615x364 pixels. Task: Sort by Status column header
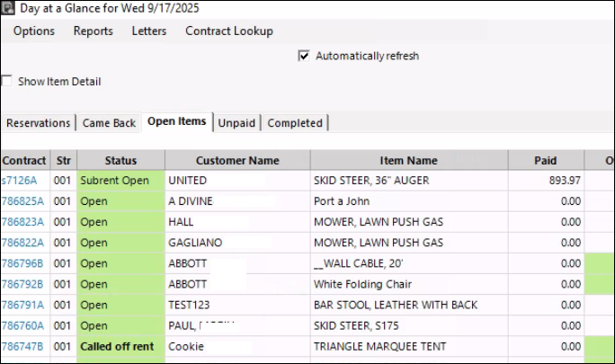[120, 161]
